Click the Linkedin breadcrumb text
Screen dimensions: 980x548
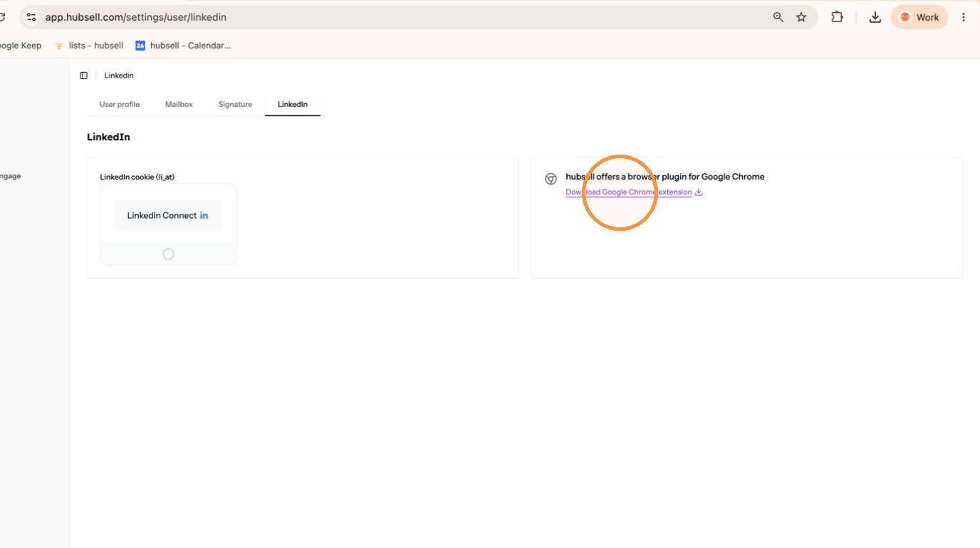[x=119, y=76]
